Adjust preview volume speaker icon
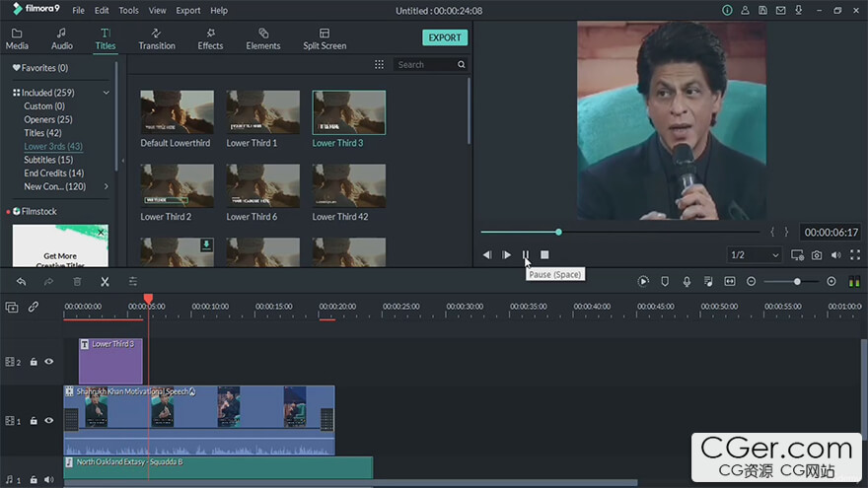The image size is (868, 488). [835, 255]
